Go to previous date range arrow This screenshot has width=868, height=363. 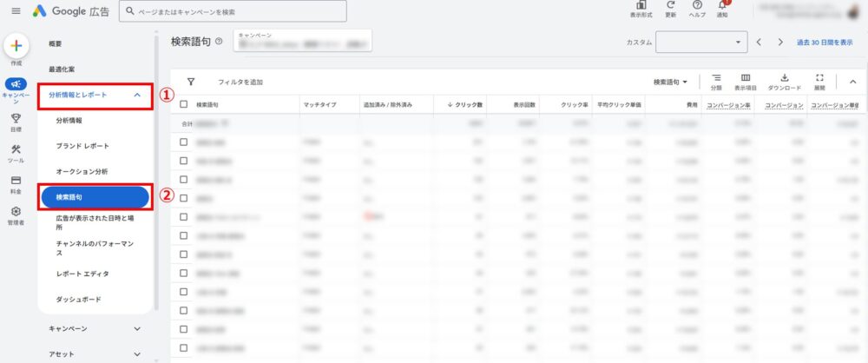pyautogui.click(x=759, y=43)
